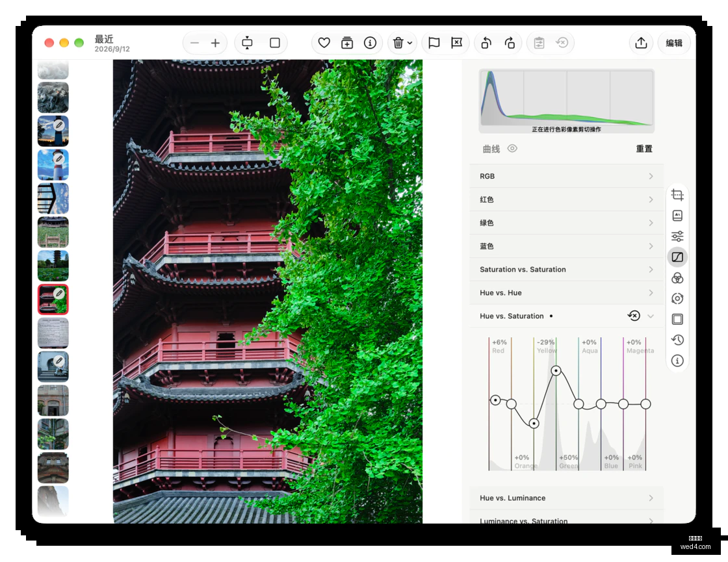Select the Red curve point at +6%
Viewport: 728px width, 562px height.
[495, 400]
